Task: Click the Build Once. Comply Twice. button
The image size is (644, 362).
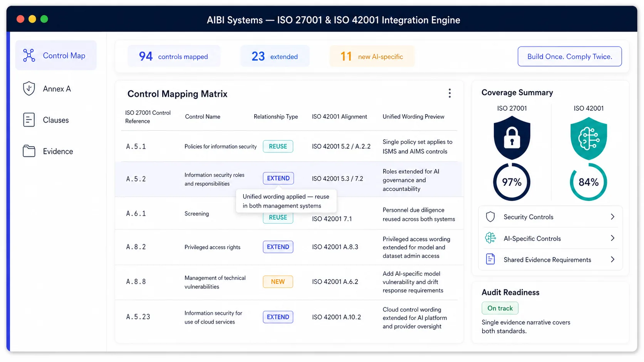Action: pyautogui.click(x=570, y=57)
